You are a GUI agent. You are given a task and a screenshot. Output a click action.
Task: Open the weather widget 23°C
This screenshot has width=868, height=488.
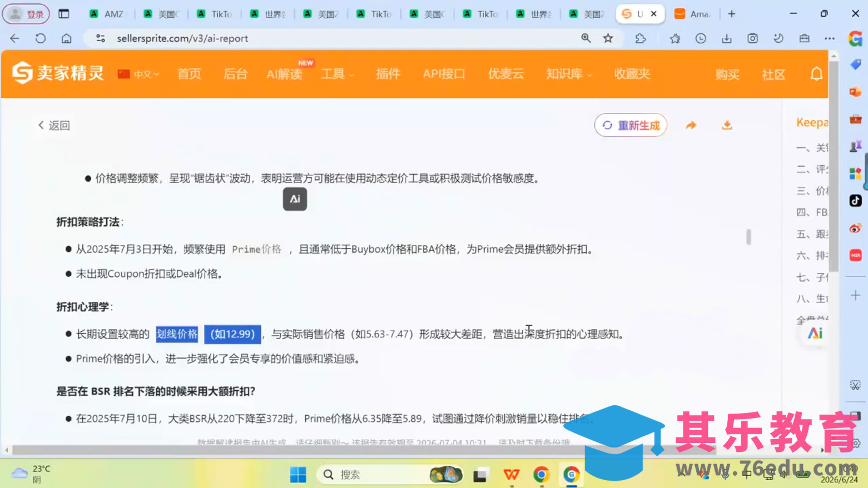(x=32, y=474)
